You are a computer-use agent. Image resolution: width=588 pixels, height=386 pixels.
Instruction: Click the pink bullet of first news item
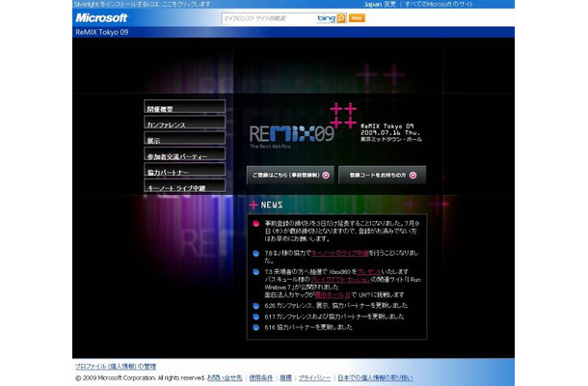255,224
